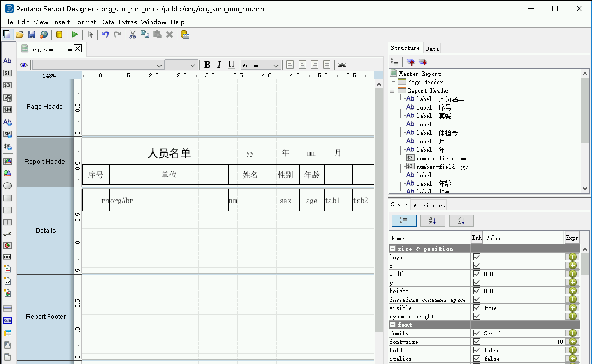Image resolution: width=592 pixels, height=364 pixels.
Task: Paste from clipboard icon
Action: click(157, 35)
